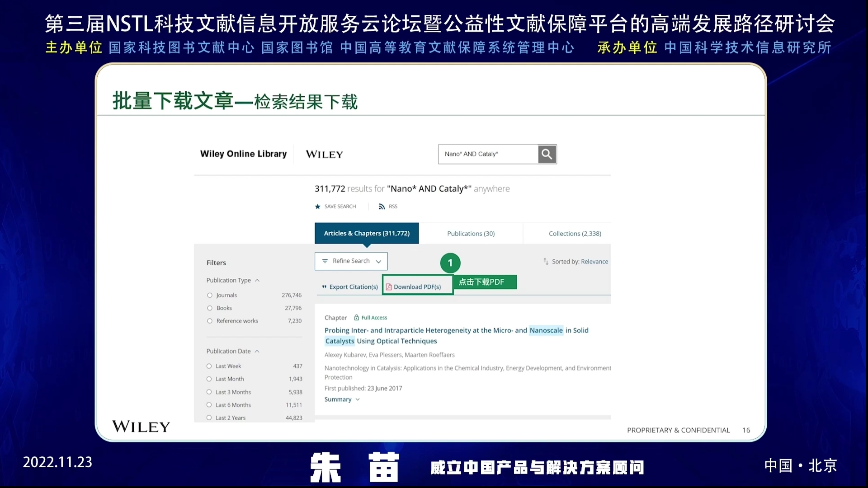
Task: Click the Wiley Online Library logo
Action: (243, 154)
